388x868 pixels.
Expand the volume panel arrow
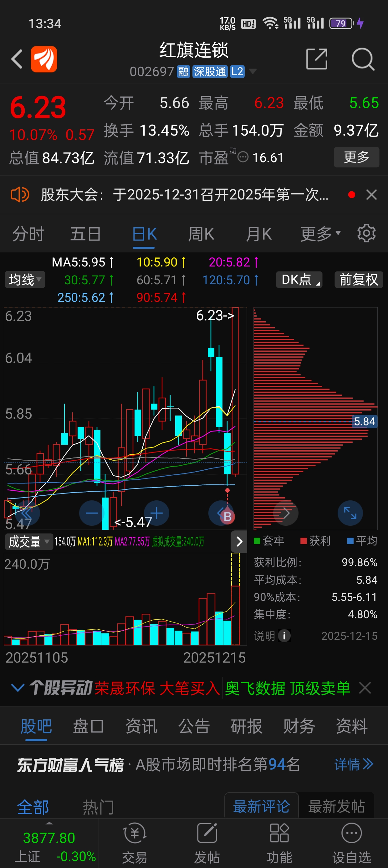239,541
